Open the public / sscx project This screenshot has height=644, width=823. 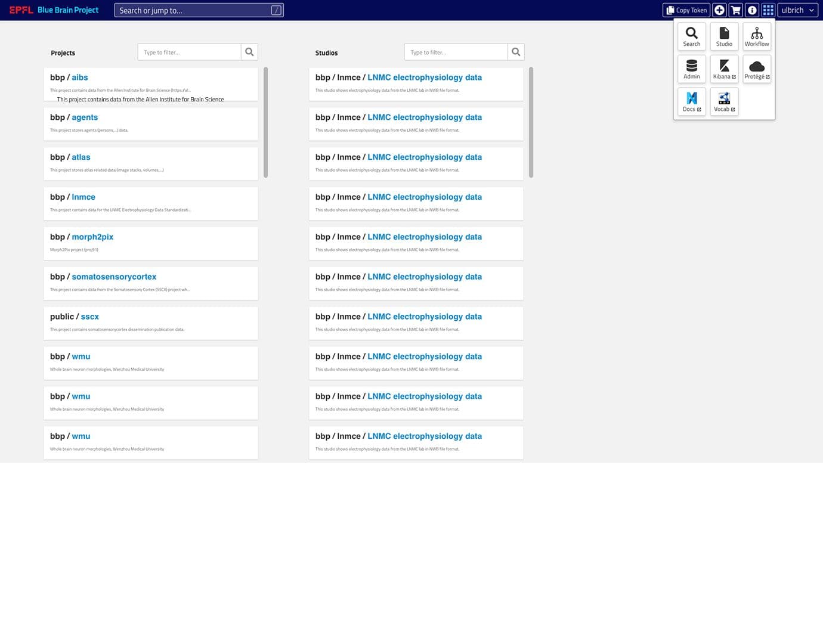coord(151,323)
